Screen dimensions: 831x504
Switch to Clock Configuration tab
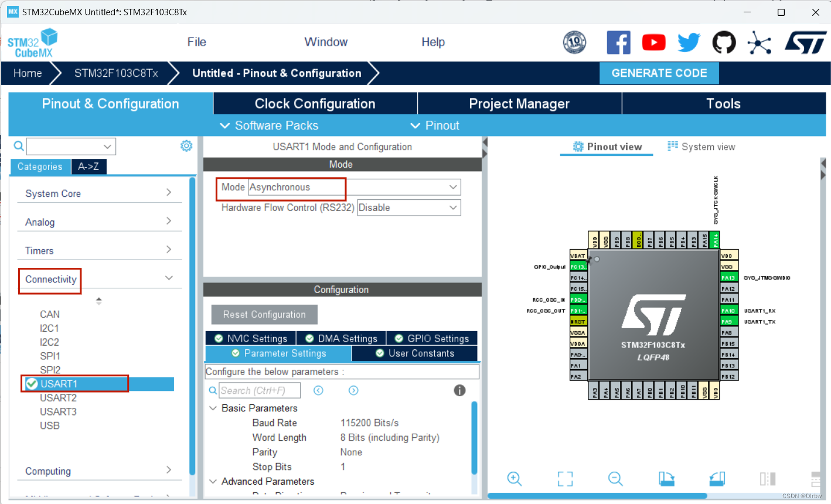coord(315,104)
